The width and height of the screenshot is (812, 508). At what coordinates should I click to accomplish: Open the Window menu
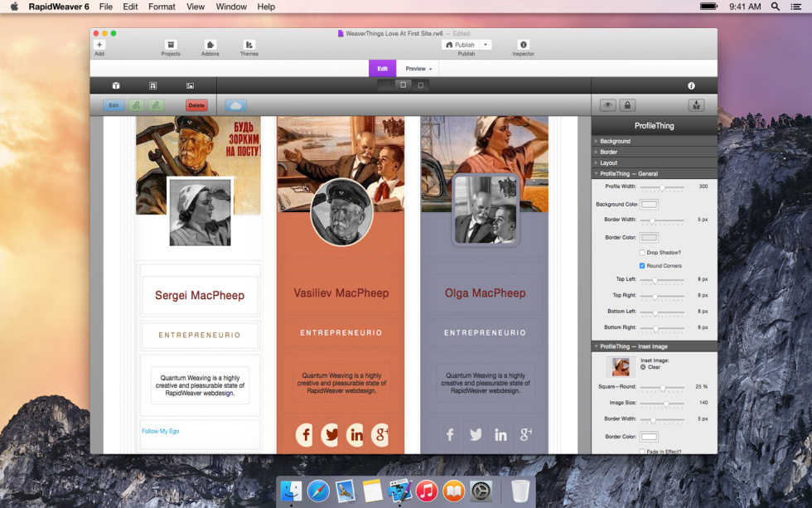coord(231,7)
